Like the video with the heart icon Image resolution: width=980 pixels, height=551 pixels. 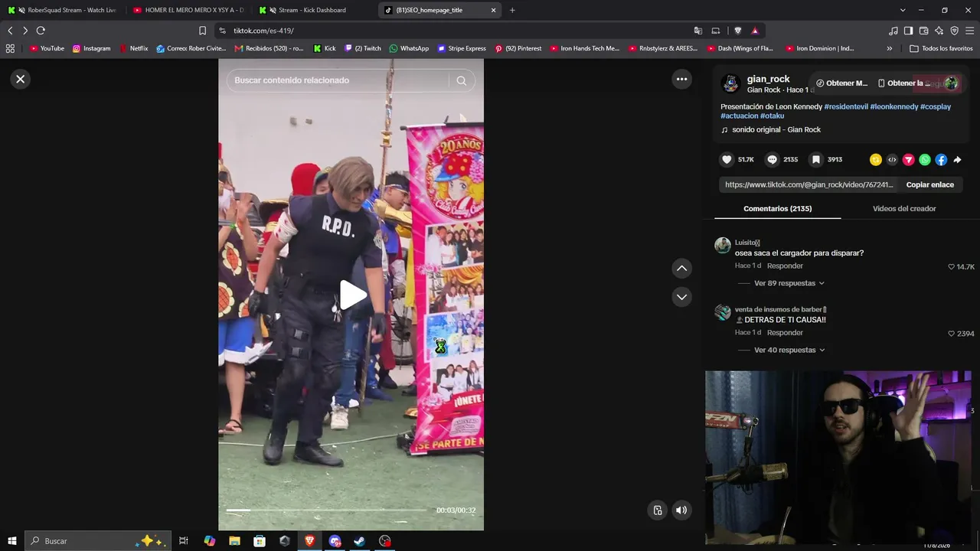point(727,159)
